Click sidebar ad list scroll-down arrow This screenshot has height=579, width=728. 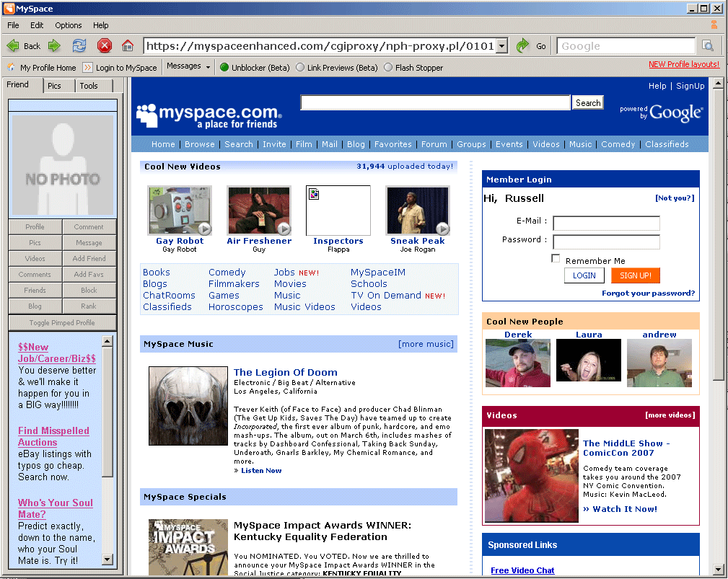(108, 559)
